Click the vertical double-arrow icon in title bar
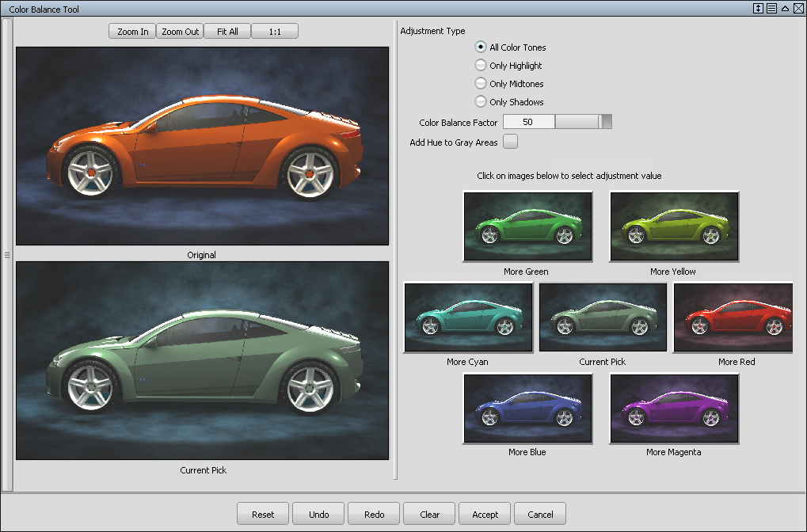This screenshot has height=532, width=807. click(x=758, y=8)
